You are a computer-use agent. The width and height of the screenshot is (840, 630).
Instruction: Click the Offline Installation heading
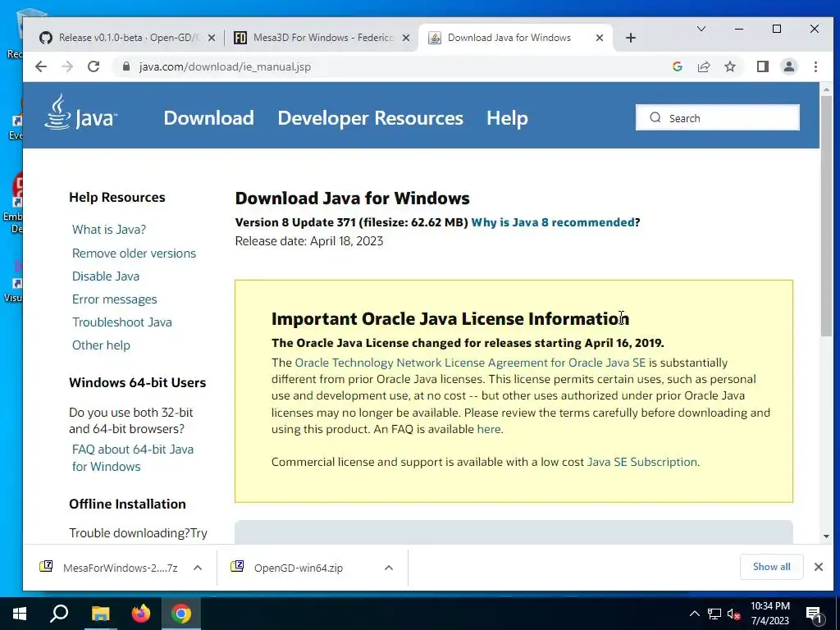point(127,504)
